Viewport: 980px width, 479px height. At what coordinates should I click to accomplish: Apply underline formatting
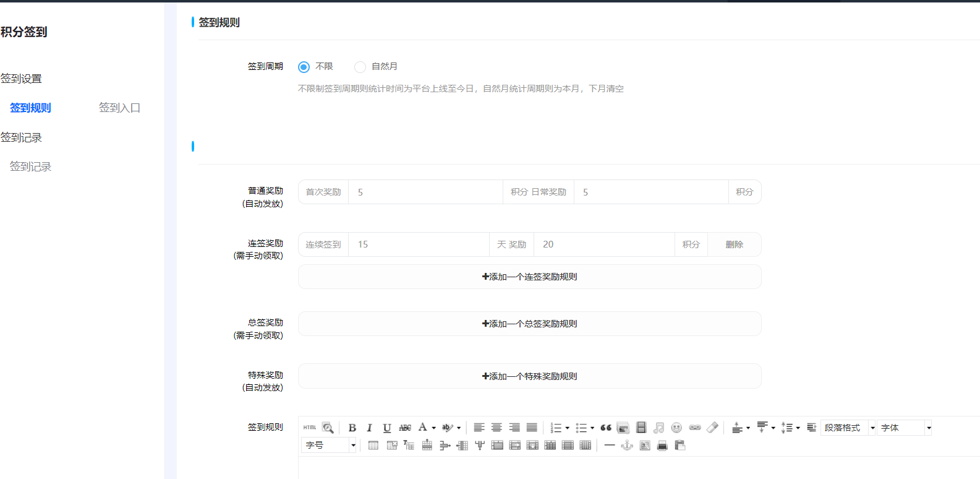click(x=387, y=428)
